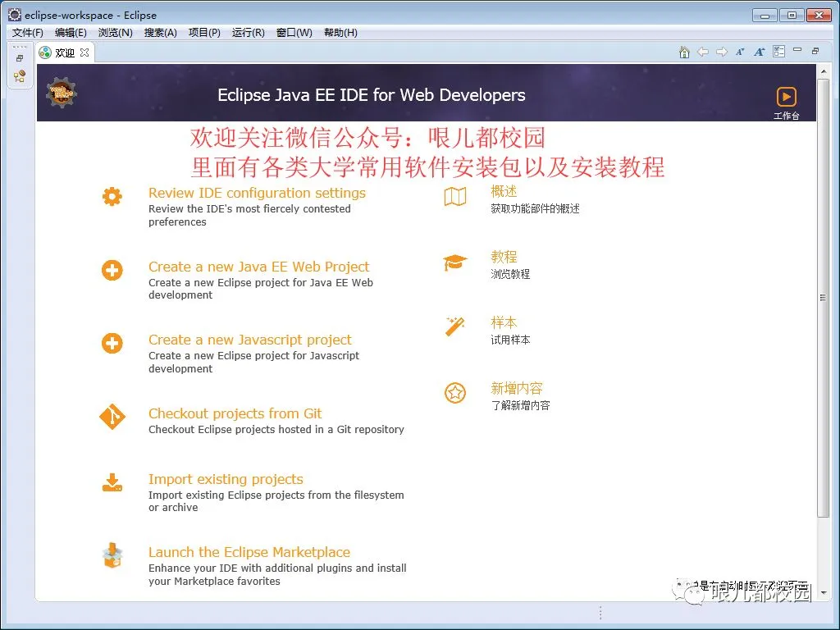Click the back navigation arrow
Image resolution: width=840 pixels, height=630 pixels.
(x=703, y=52)
